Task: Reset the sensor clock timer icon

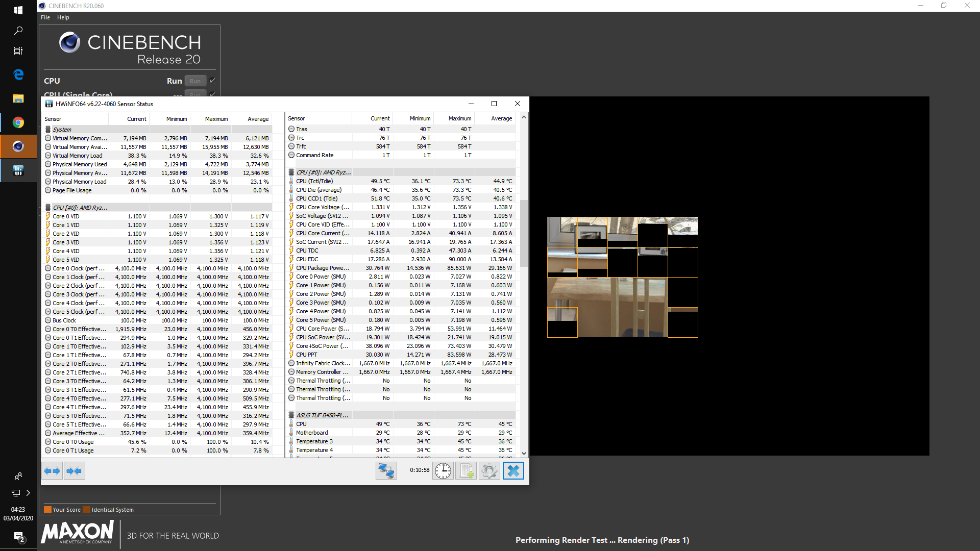Action: click(x=443, y=471)
